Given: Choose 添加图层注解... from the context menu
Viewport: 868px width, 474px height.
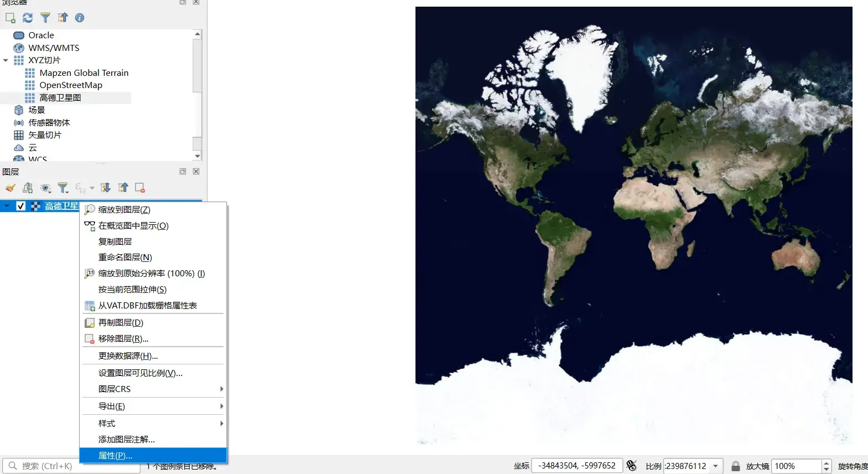Looking at the screenshot, I should click(153, 440).
